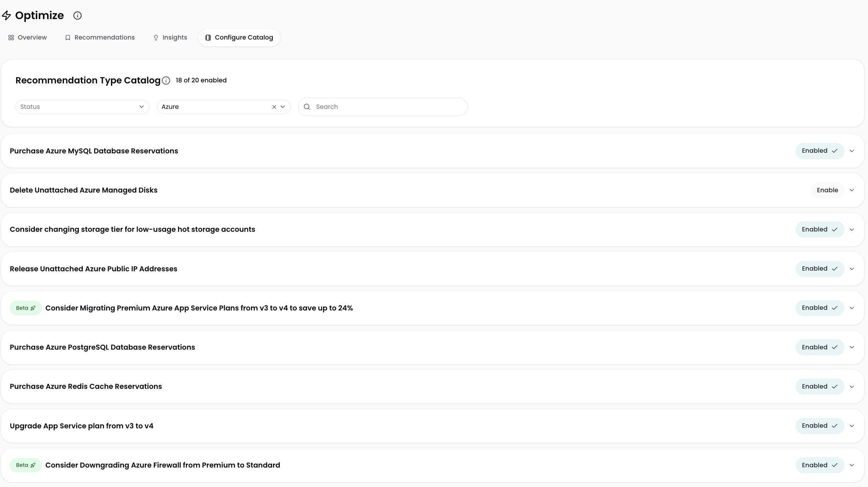Click 'Upgrade App Service plan from v3 to v4'
The image size is (868, 487).
click(x=81, y=426)
